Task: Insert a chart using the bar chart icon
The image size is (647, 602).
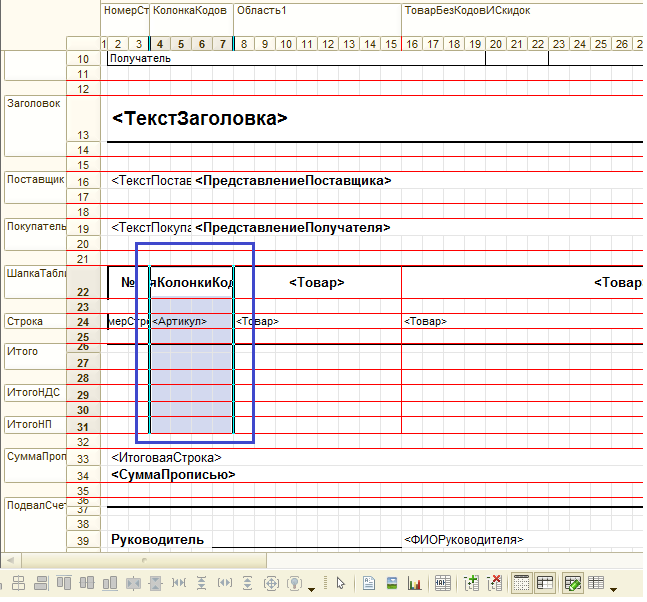Action: 416,583
